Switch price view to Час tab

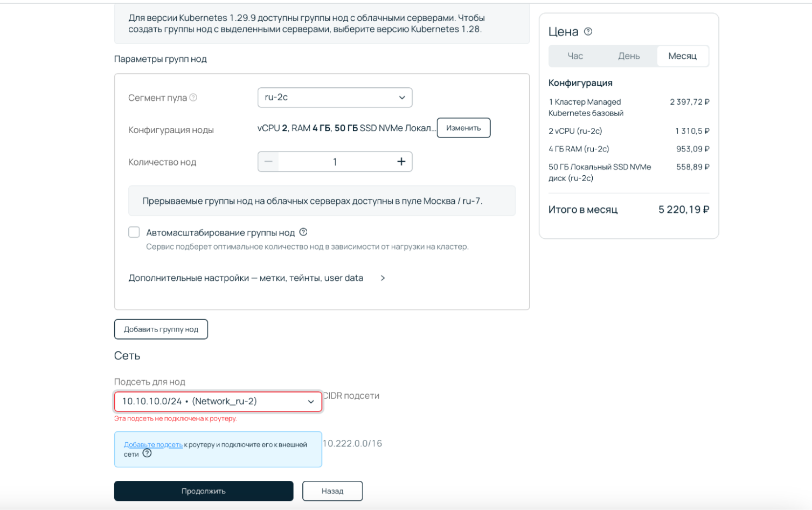(x=575, y=56)
